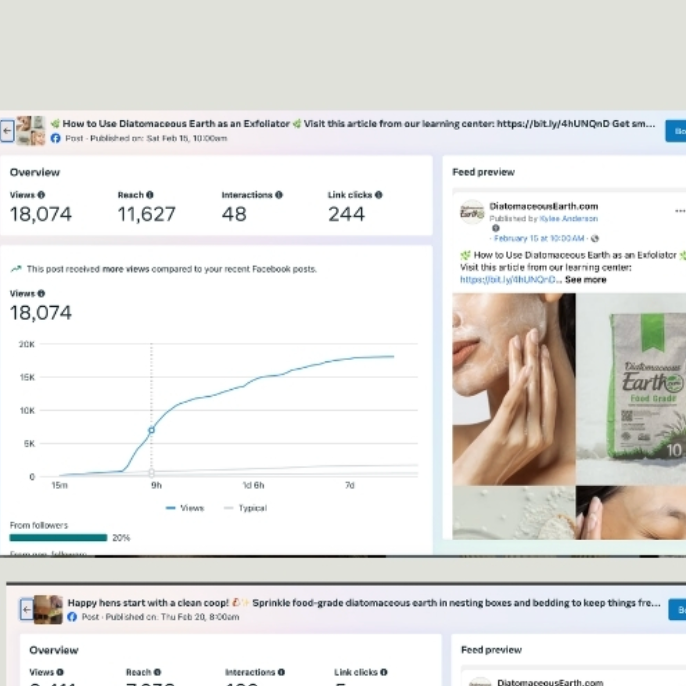
Task: Click Interactions info icon in top Overview
Action: click(x=279, y=195)
